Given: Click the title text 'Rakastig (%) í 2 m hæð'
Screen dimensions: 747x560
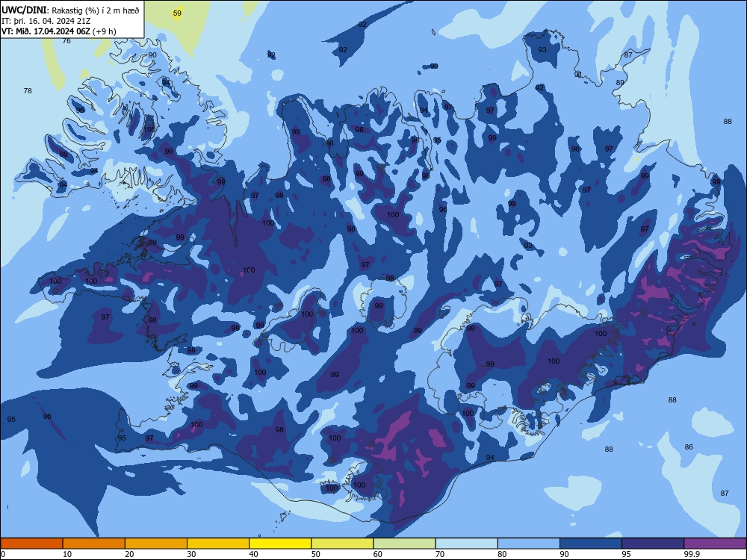Looking at the screenshot, I should pyautogui.click(x=96, y=10).
